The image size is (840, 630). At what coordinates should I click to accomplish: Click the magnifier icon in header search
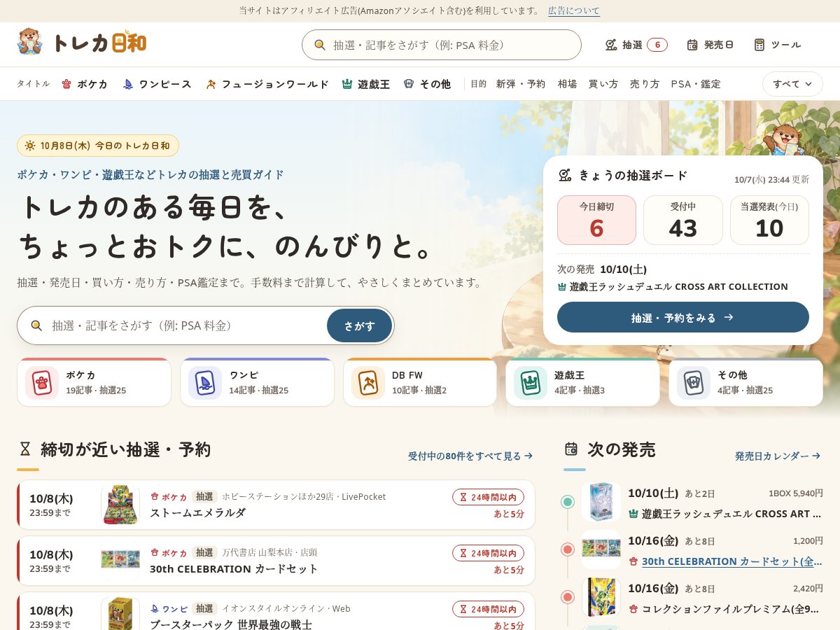(320, 45)
